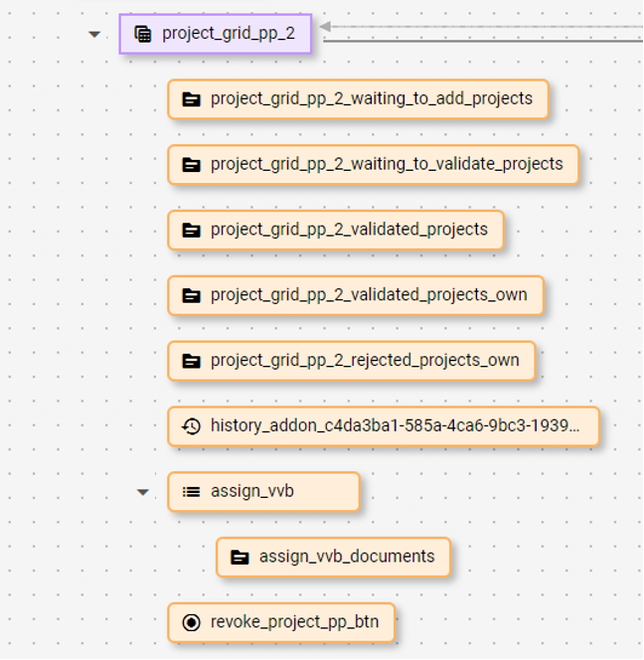This screenshot has width=644, height=660.
Task: Click folder icon of rejected_projects_own node
Action: (x=192, y=361)
